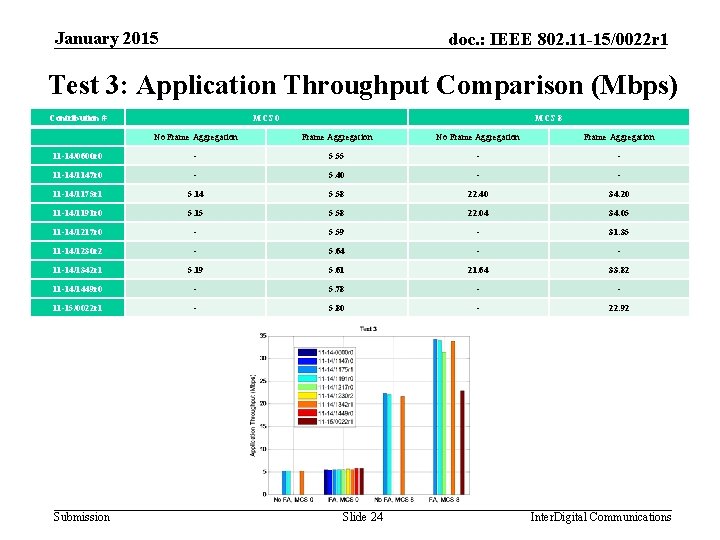
Task: Click the 11-14/1449r0 table row label
Action: point(78,289)
